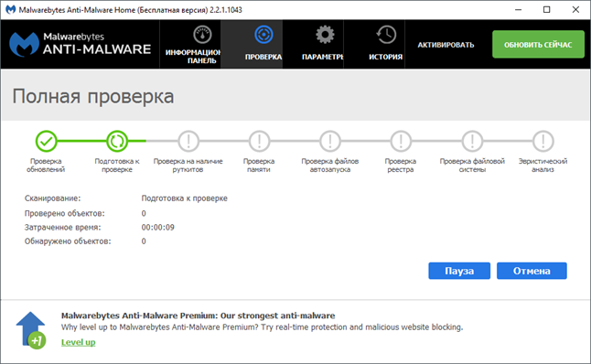Click the Проверка на наличие руткитов step icon
The height and width of the screenshot is (364, 591).
point(188,142)
